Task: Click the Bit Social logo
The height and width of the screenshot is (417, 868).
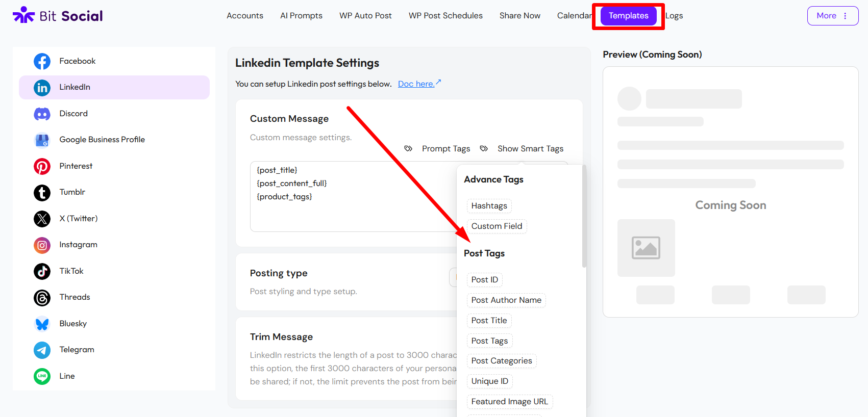Action: pyautogui.click(x=58, y=15)
